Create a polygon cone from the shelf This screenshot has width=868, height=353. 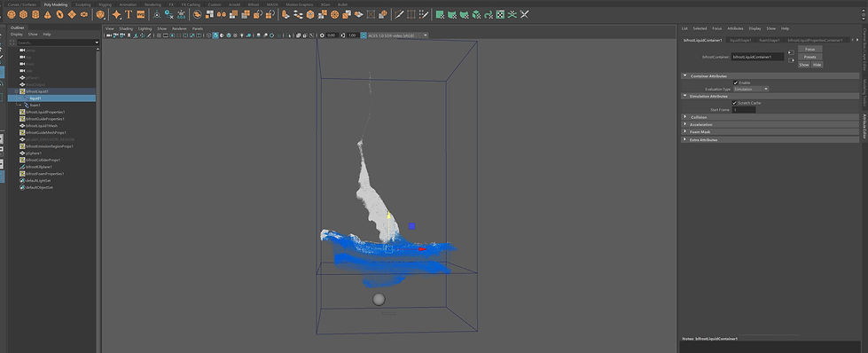(x=47, y=14)
